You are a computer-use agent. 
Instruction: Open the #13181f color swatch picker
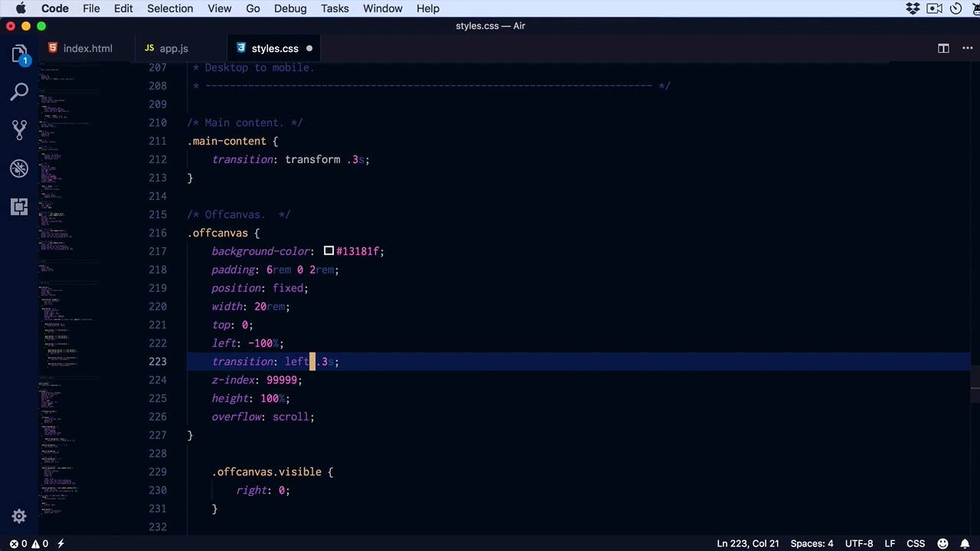pyautogui.click(x=328, y=251)
